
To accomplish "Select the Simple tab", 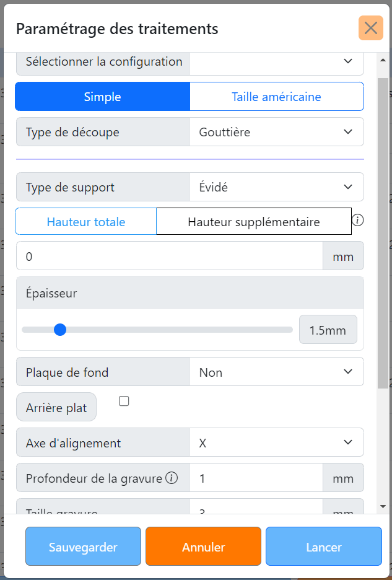I will (102, 97).
